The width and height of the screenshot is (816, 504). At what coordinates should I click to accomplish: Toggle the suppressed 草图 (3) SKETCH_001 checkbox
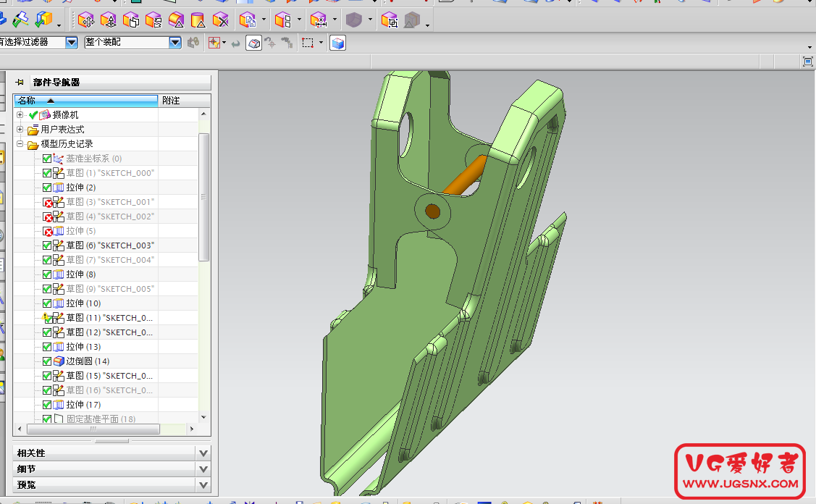point(47,202)
